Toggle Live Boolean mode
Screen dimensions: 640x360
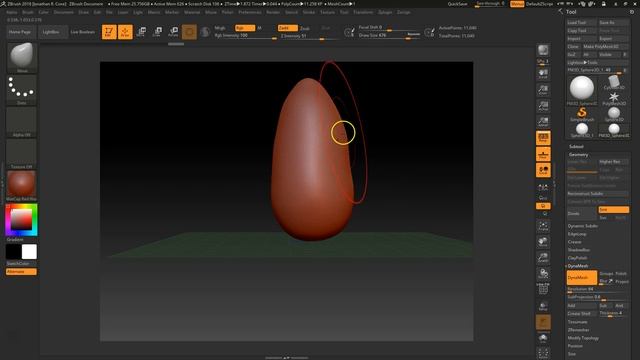coord(82,32)
